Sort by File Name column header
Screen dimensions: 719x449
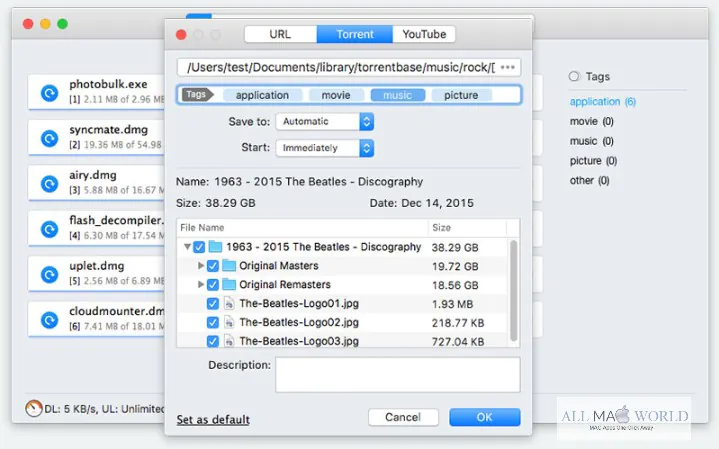point(303,227)
